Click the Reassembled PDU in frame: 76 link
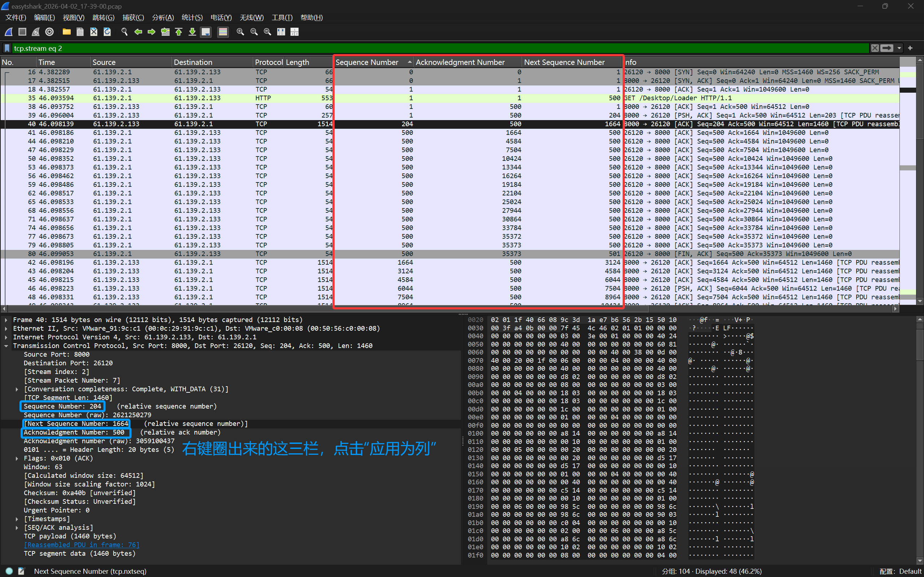Viewport: 924px width, 577px height. pos(81,545)
